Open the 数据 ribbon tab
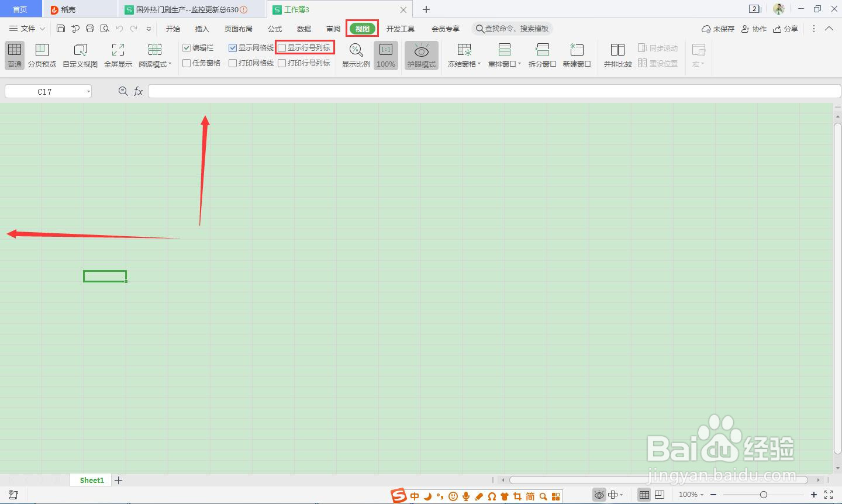Screen dimensions: 842x504 pyautogui.click(x=304, y=29)
